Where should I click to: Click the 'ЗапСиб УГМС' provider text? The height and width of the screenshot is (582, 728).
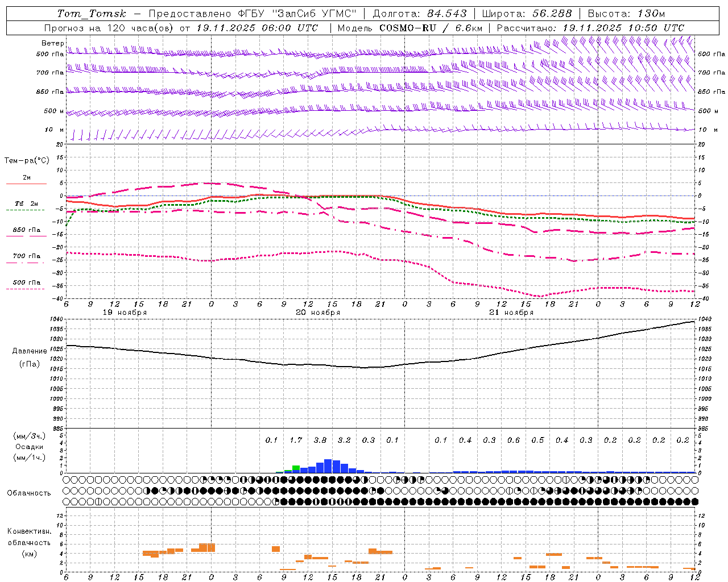pyautogui.click(x=316, y=14)
